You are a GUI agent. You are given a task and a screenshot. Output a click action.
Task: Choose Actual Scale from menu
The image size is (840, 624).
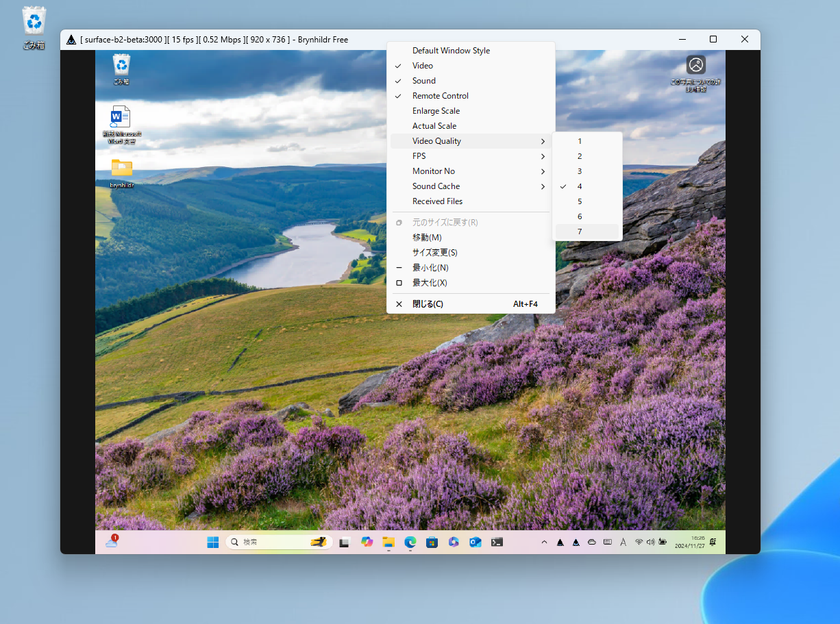pos(471,126)
